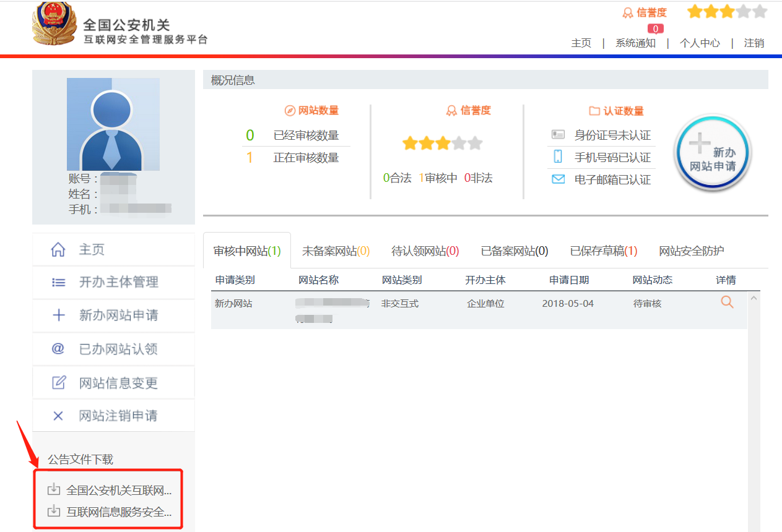Select the 已保存草稿 tab
This screenshot has height=532, width=782.
[x=603, y=251]
